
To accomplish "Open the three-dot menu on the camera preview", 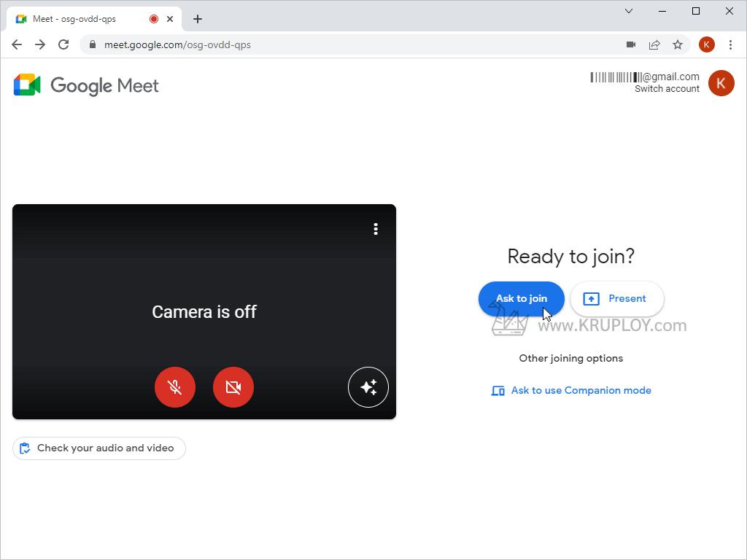I will [x=376, y=229].
